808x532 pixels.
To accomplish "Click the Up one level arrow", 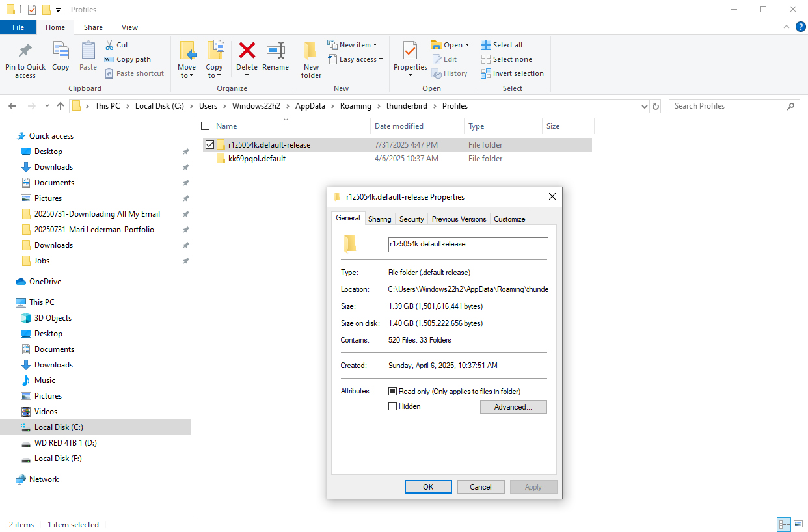I will point(61,106).
